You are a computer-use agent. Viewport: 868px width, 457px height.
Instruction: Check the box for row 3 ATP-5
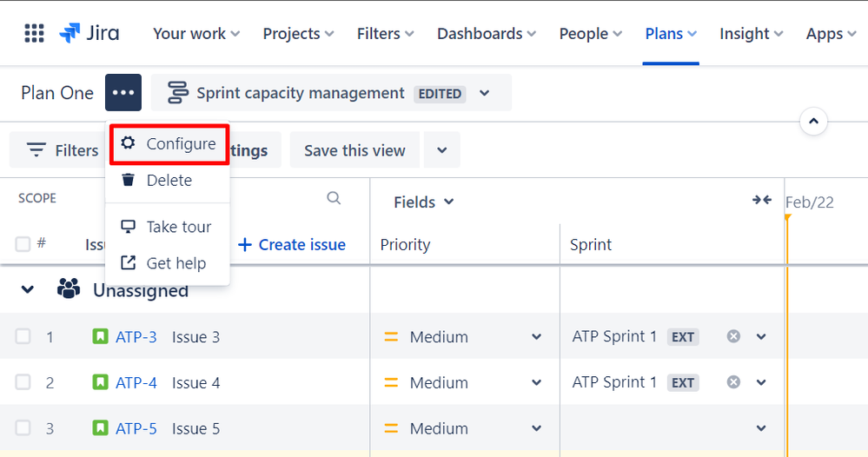(23, 427)
